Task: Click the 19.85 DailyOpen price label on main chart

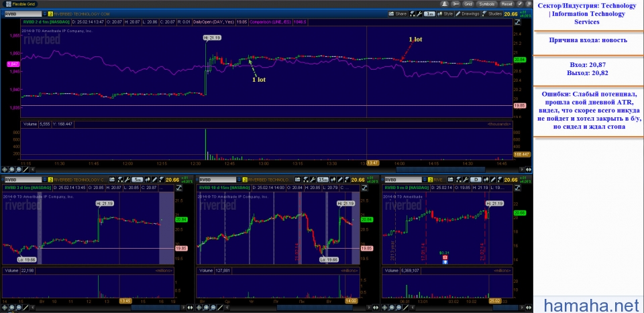Action: [x=519, y=105]
